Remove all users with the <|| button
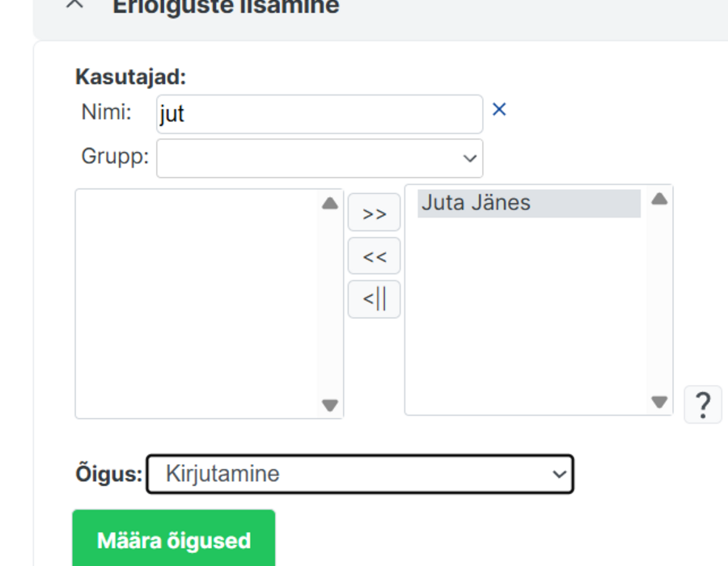The width and height of the screenshot is (728, 566). pos(375,299)
